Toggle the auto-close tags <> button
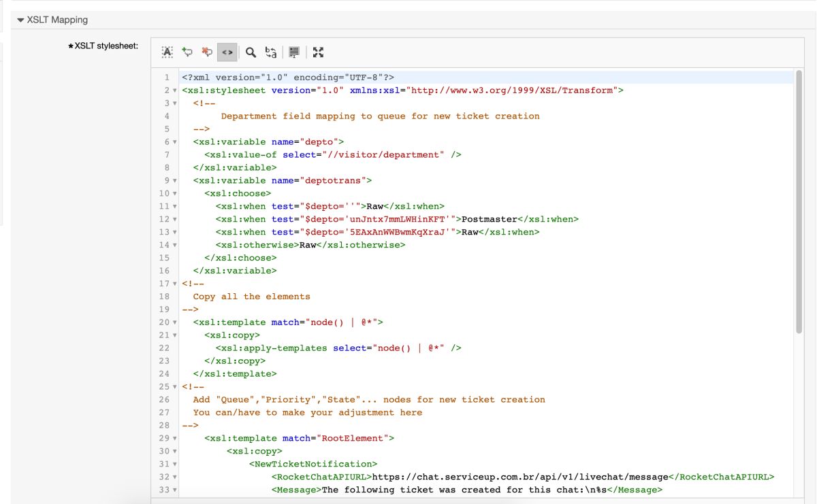The height and width of the screenshot is (504, 817). coord(227,52)
